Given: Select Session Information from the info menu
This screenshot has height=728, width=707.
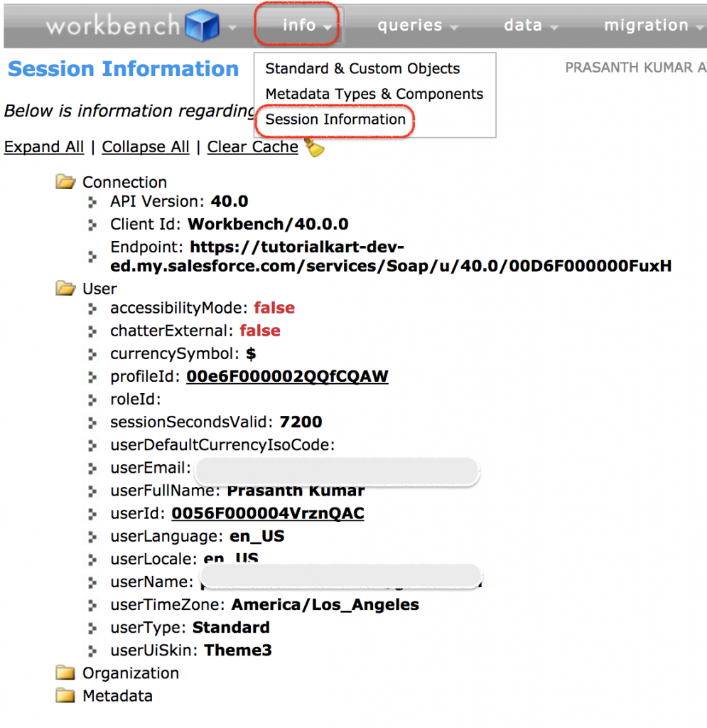Looking at the screenshot, I should pyautogui.click(x=334, y=119).
